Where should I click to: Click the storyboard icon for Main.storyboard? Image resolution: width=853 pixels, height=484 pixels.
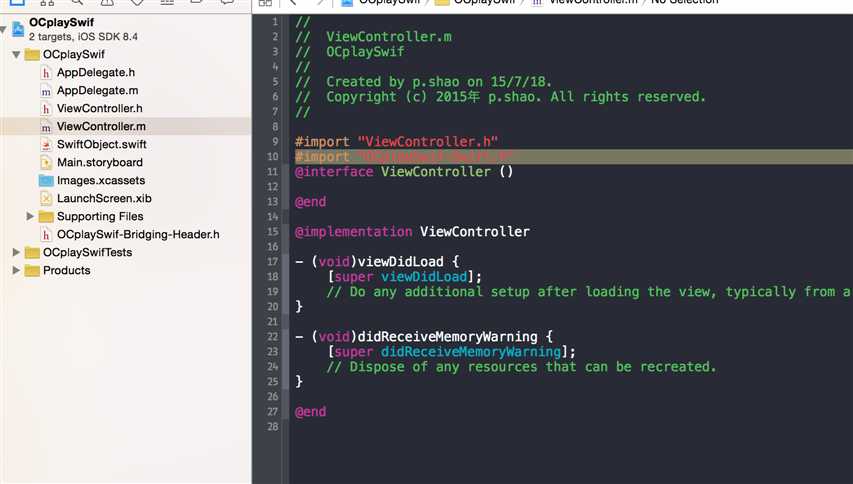point(46,162)
